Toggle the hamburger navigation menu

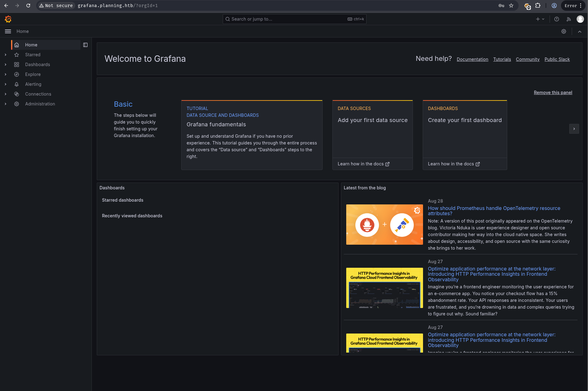(8, 31)
